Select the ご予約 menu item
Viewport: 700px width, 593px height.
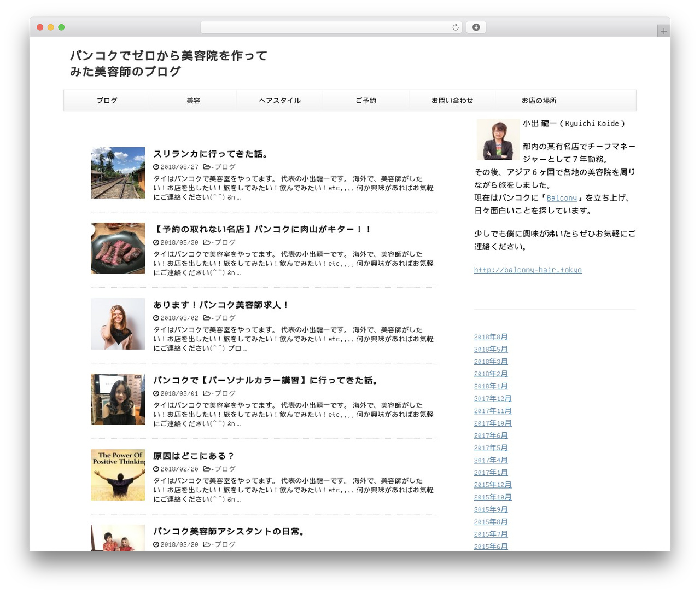(366, 101)
